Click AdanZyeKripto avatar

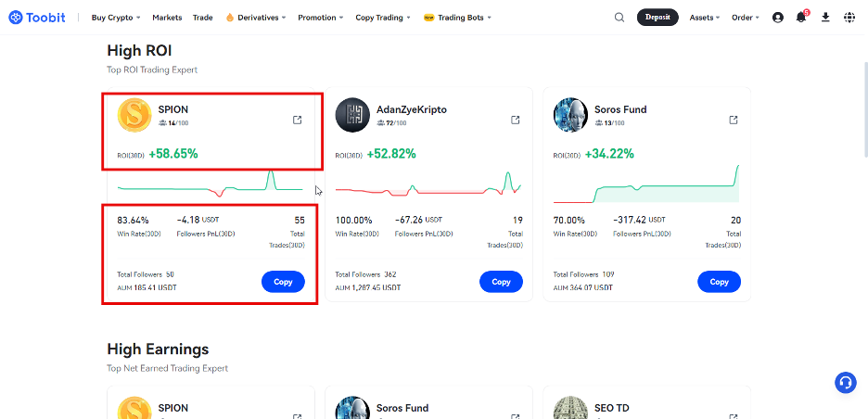[x=352, y=115]
